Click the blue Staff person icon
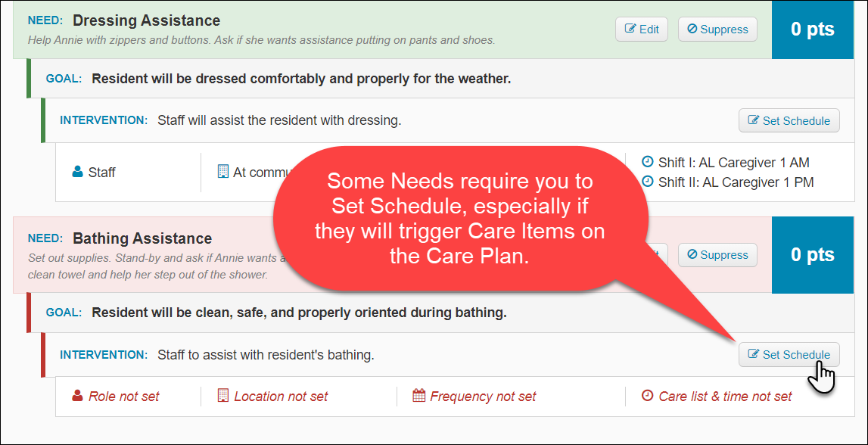868x445 pixels. click(77, 172)
